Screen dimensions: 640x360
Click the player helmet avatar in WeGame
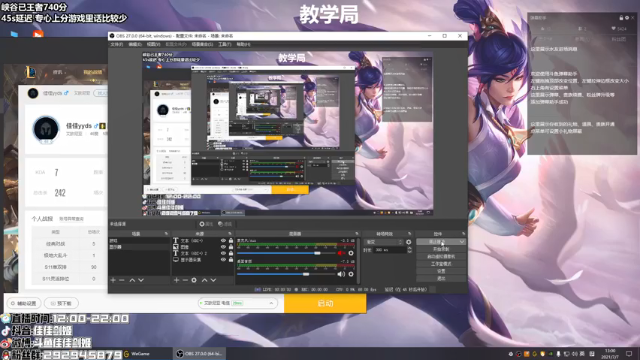46,129
